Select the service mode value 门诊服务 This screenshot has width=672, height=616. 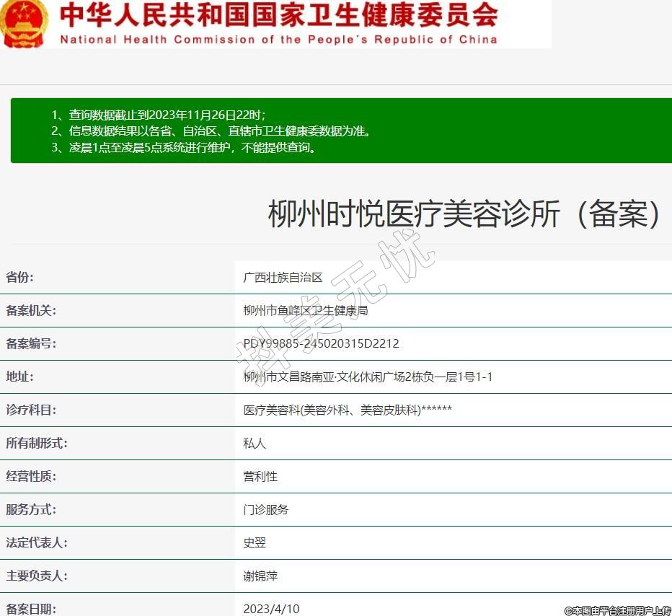point(266,510)
